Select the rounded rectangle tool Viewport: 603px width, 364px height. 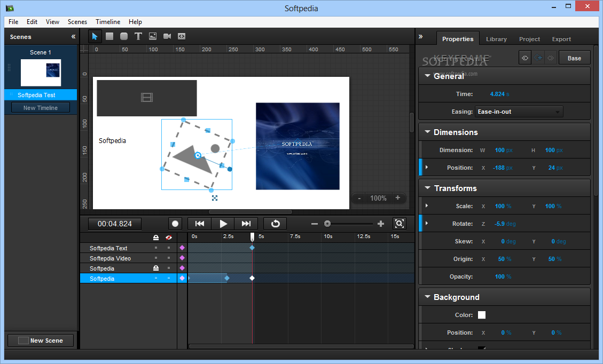tap(124, 36)
